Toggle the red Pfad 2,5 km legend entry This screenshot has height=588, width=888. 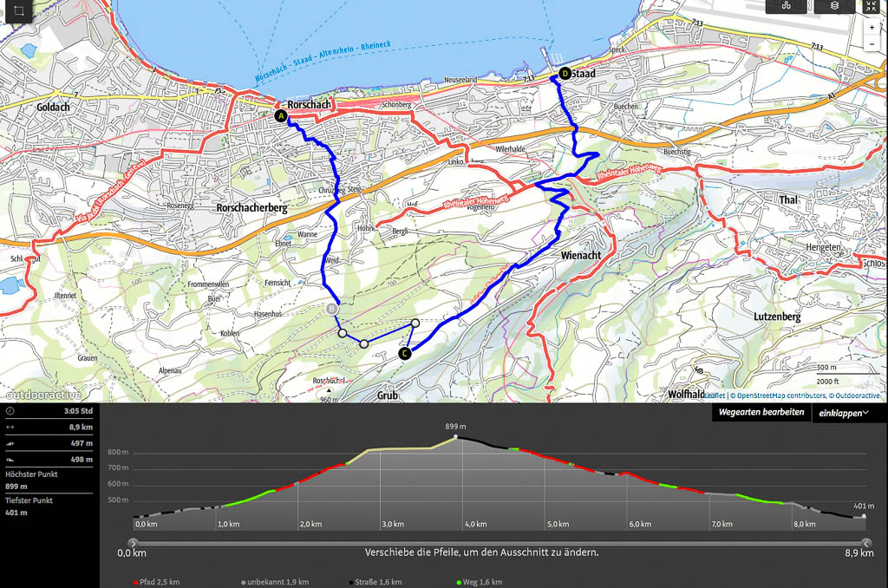tap(158, 582)
